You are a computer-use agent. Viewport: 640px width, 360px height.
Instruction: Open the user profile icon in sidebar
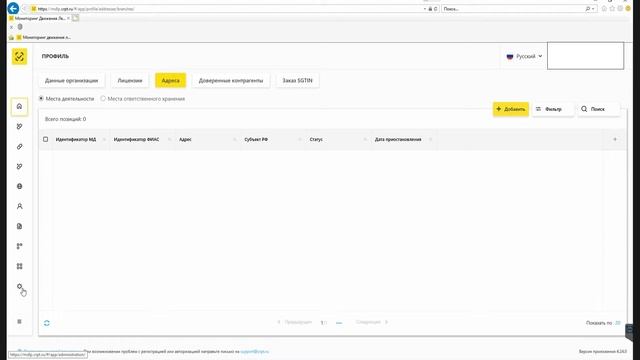(x=19, y=206)
